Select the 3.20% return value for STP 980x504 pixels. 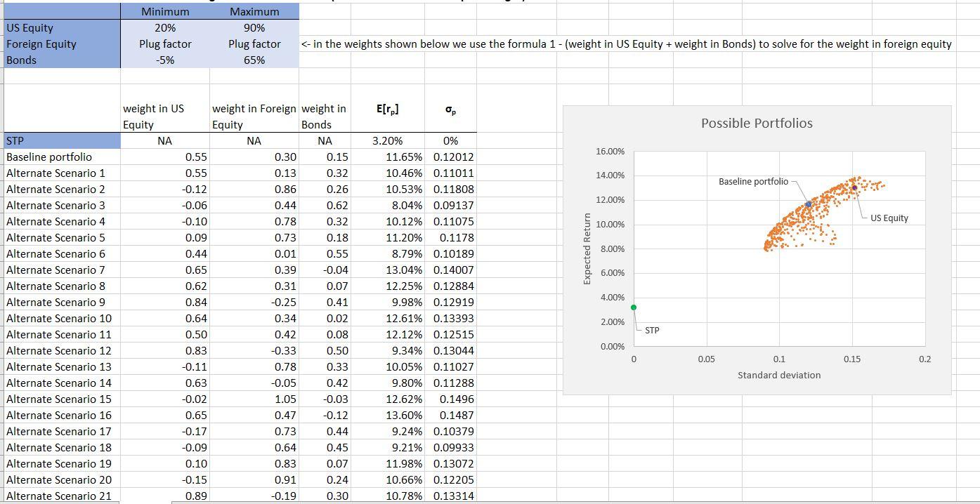388,140
